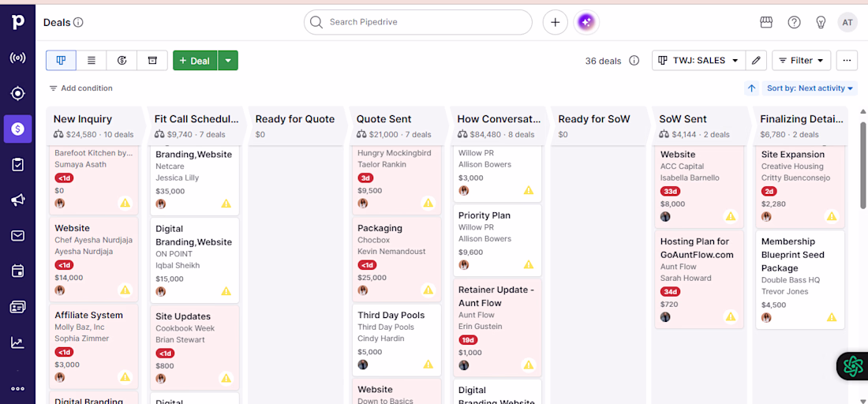Click the info icon next to 36 deals
The image size is (868, 404).
[634, 60]
